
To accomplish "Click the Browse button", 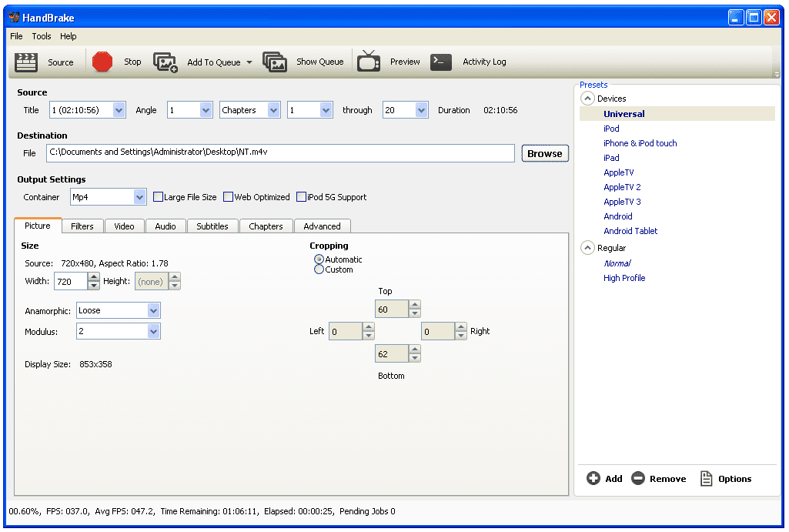I will click(x=544, y=154).
